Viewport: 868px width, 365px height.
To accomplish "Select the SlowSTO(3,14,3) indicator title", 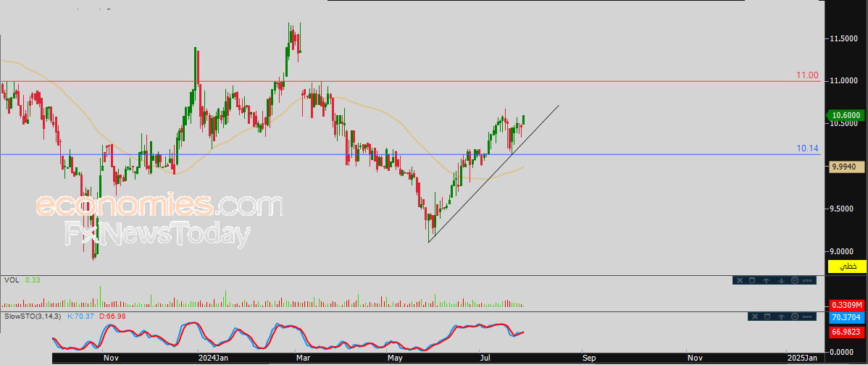I will coord(33,316).
